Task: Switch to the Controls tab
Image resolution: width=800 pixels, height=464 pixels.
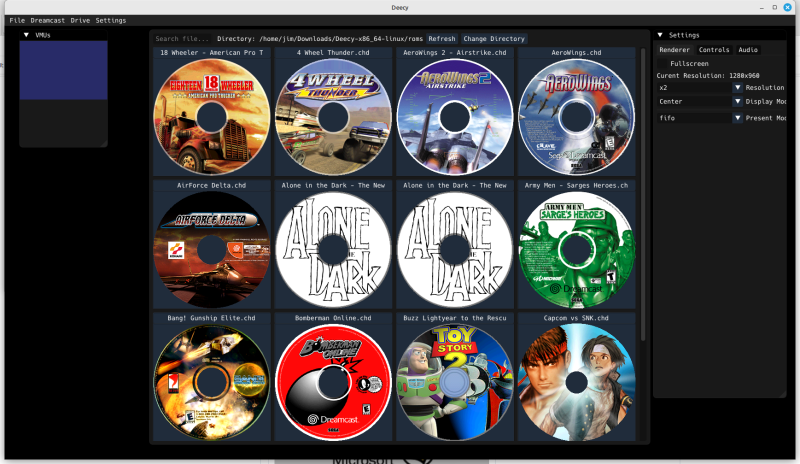Action: [x=714, y=50]
